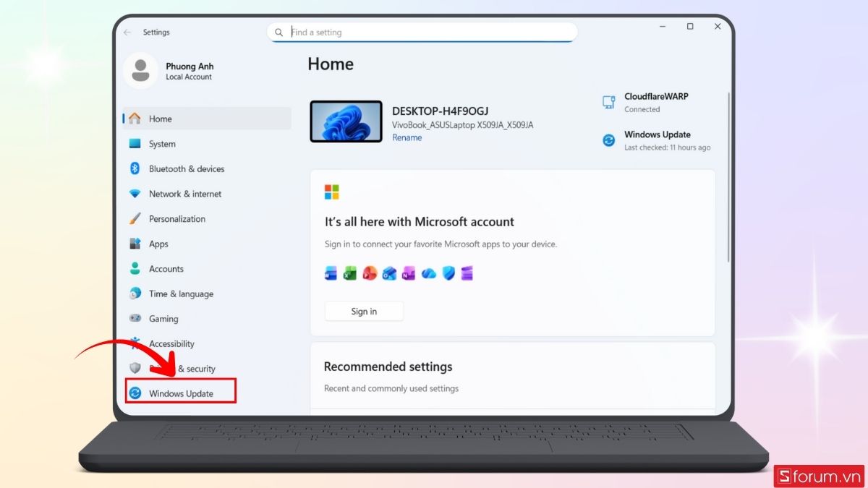The image size is (868, 488).
Task: Click the Microsoft Word app icon
Action: (x=330, y=273)
